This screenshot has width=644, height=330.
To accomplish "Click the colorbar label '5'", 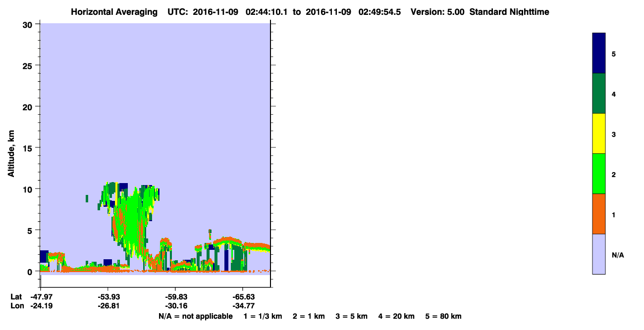I will pos(614,54).
